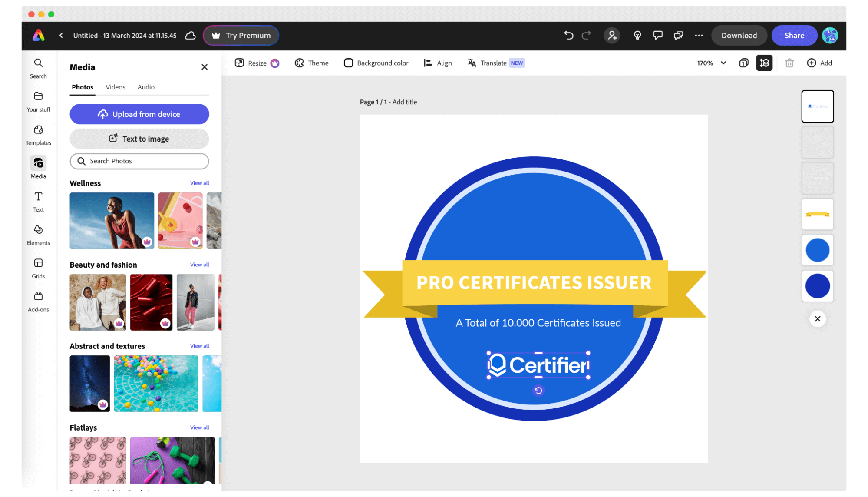This screenshot has width=868, height=497.
Task: Open Your stuff folder panel
Action: click(x=38, y=102)
